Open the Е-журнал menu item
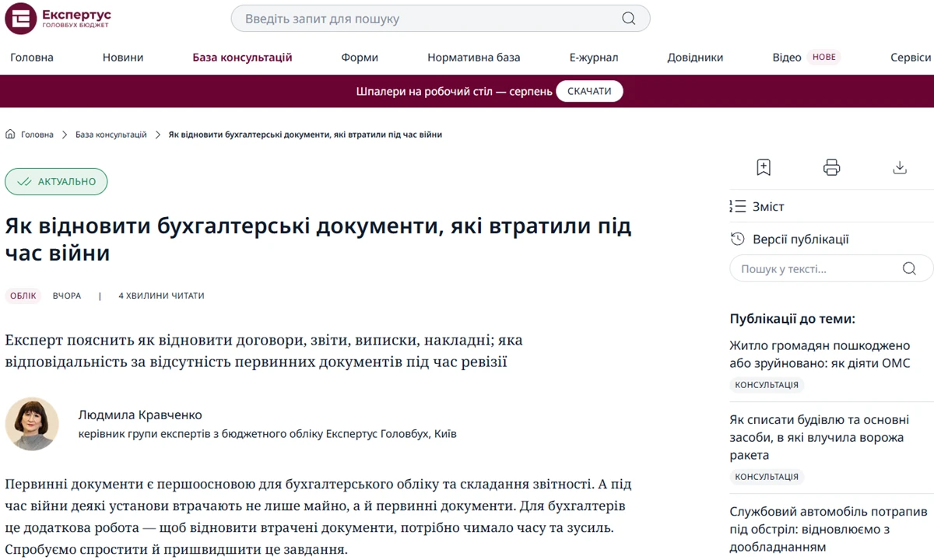 pos(594,57)
